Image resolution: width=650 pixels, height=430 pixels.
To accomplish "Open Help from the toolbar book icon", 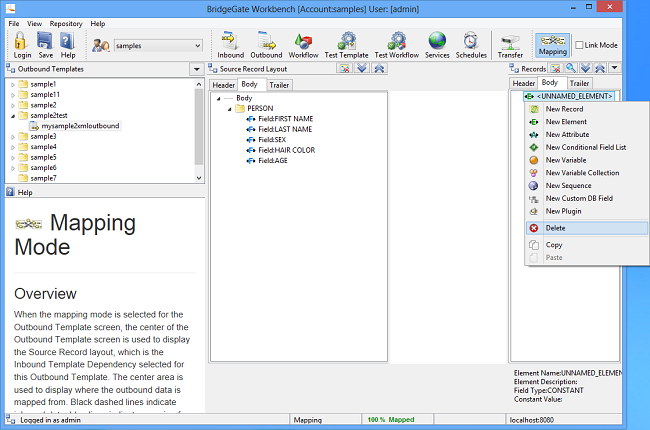I will (x=67, y=41).
